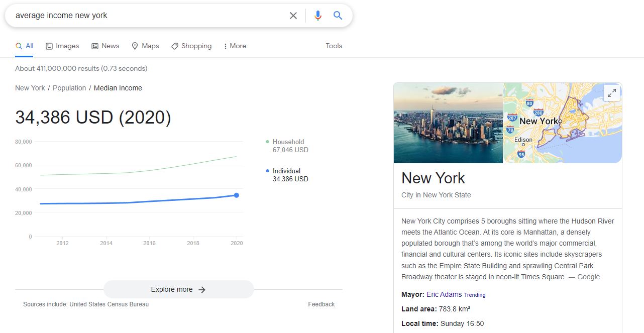Select the Household legend entry
644x333 pixels.
pos(287,146)
